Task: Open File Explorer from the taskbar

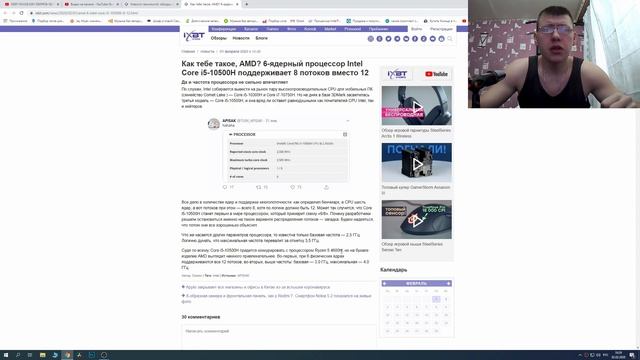Action: [x=42, y=355]
